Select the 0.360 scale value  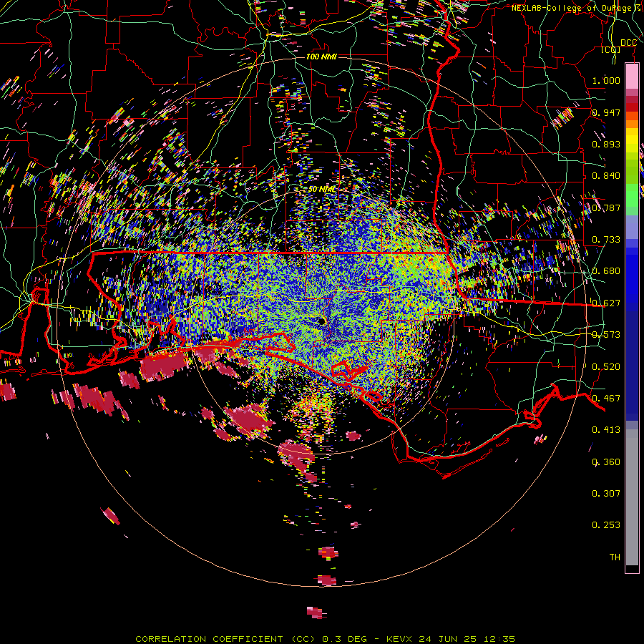[x=606, y=462]
